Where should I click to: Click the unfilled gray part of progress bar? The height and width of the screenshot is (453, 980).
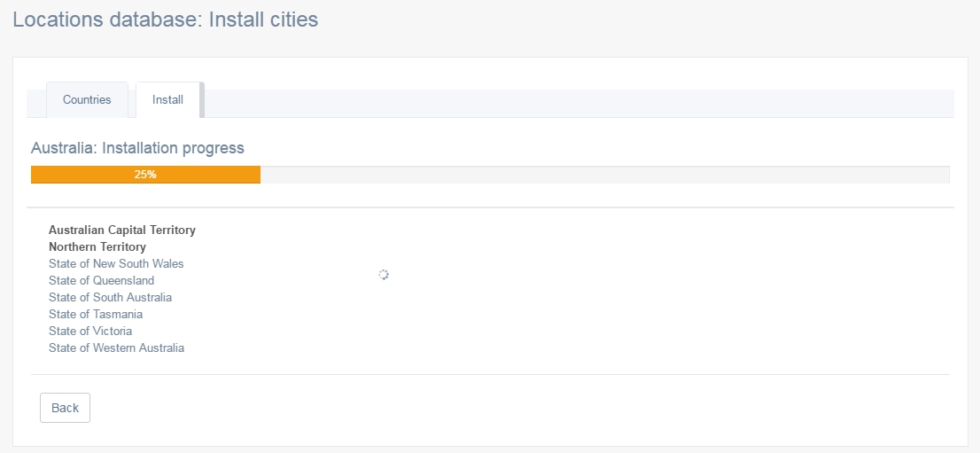click(x=603, y=175)
